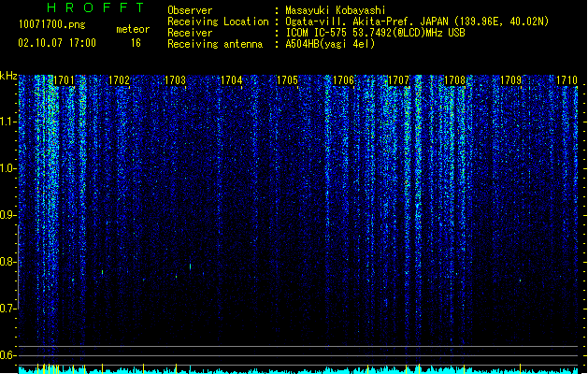588x374 pixels.
Task: Click the Receiving Location field label
Action: 218,22
